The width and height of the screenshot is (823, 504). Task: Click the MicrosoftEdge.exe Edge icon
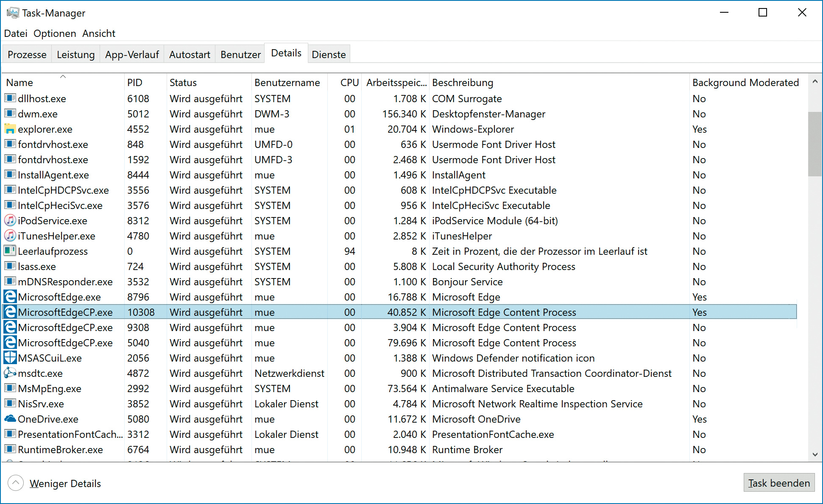(x=10, y=297)
